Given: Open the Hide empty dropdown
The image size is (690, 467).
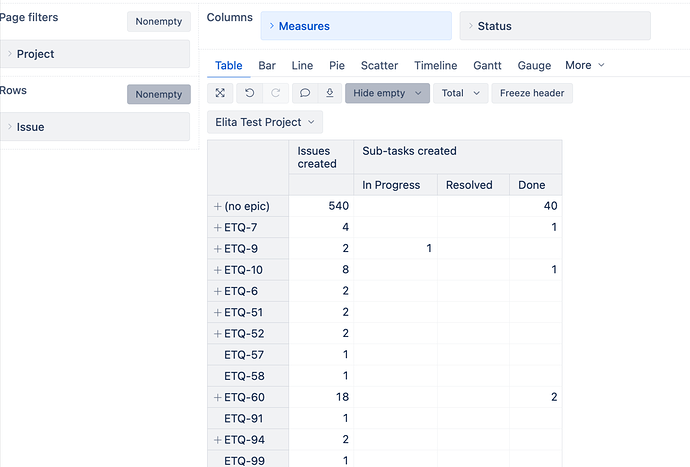Looking at the screenshot, I should pos(387,93).
